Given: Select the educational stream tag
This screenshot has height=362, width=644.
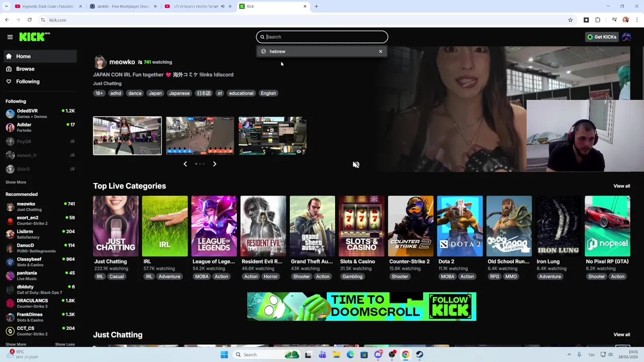Looking at the screenshot, I should 241,93.
